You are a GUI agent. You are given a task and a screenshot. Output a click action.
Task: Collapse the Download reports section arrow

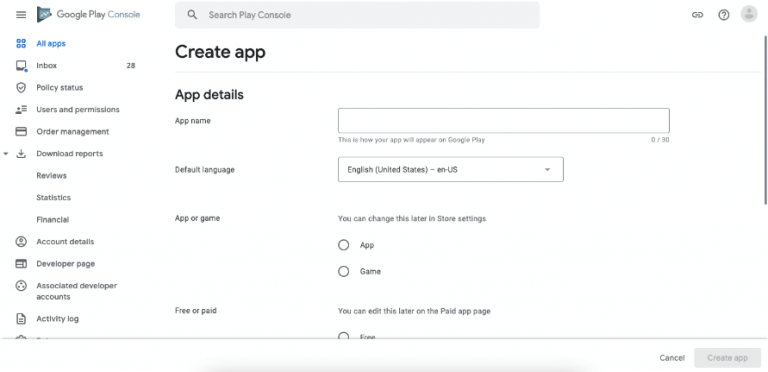[x=5, y=154]
